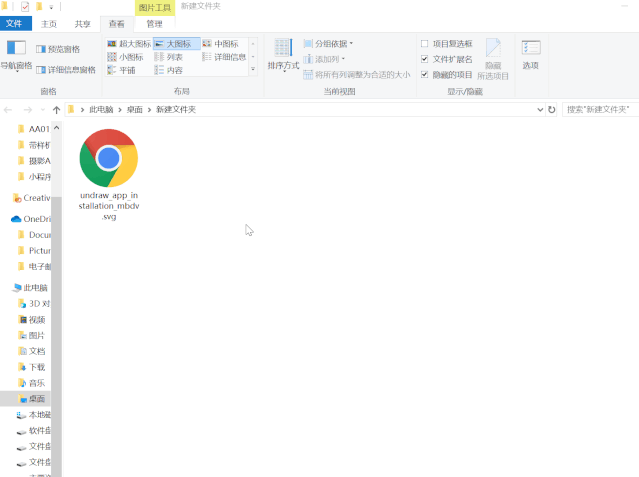Click the quick access new folder icon
Viewport: 639px width, 477px height.
click(39, 7)
